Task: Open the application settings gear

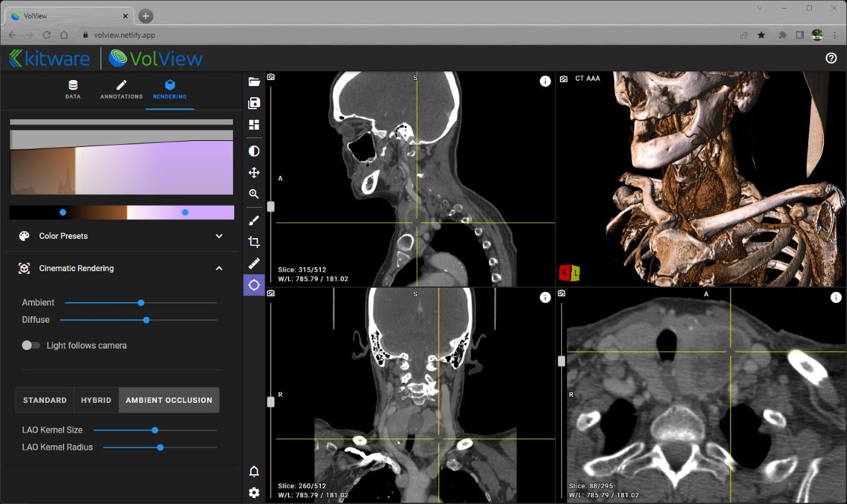Action: 254,493
